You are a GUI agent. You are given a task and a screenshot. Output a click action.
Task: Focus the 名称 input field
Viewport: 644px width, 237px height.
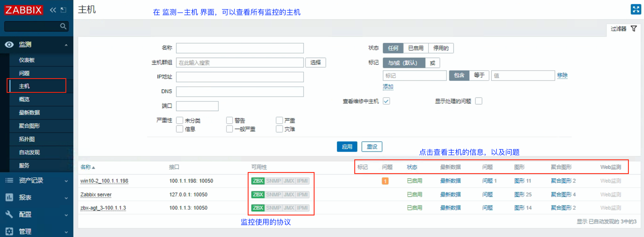pos(240,48)
